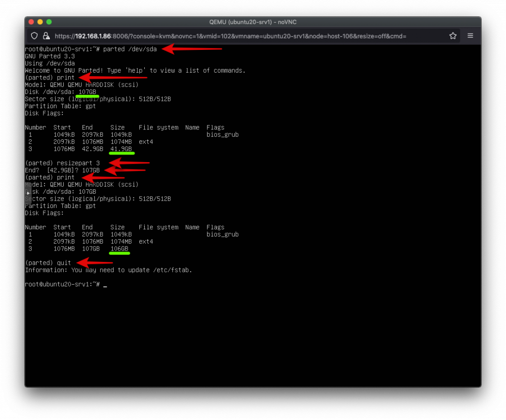Click the first 'File system' column header
Image resolution: width=506 pixels, height=420 pixels.
pyautogui.click(x=159, y=127)
